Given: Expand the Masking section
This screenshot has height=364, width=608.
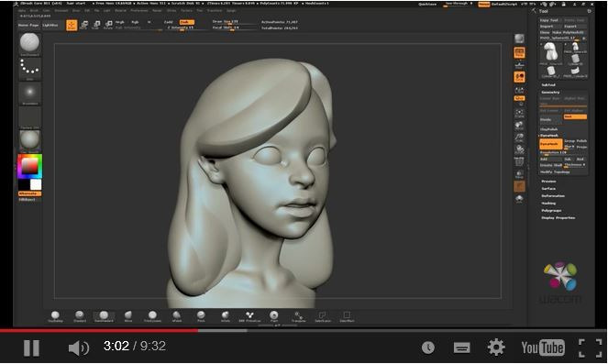Looking at the screenshot, I should [548, 204].
